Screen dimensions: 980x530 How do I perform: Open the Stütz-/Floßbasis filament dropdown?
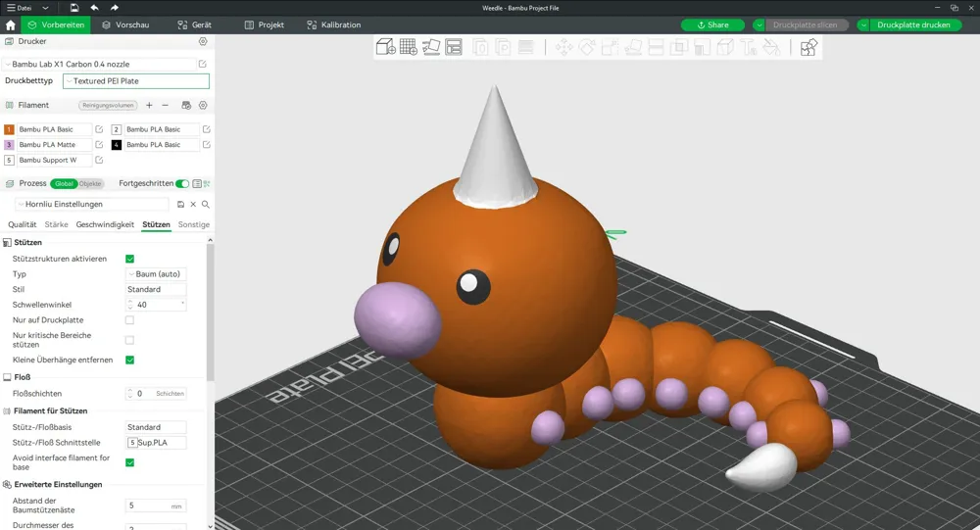[x=156, y=427]
